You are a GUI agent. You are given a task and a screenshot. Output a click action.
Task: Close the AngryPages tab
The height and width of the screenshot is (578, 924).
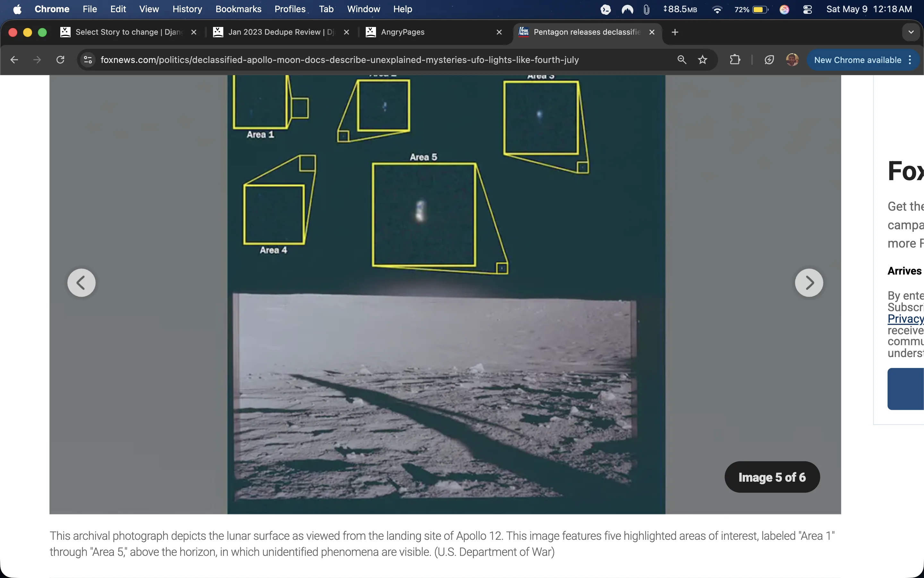[499, 32]
